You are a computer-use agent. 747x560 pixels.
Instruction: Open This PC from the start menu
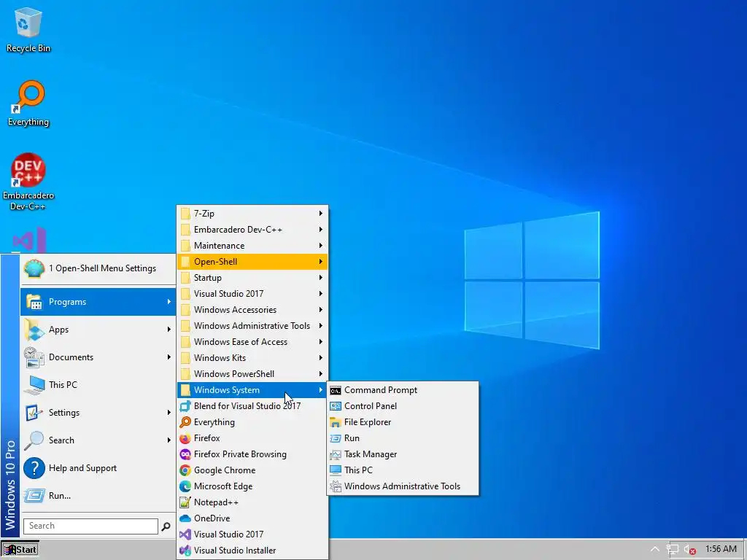(x=98, y=385)
